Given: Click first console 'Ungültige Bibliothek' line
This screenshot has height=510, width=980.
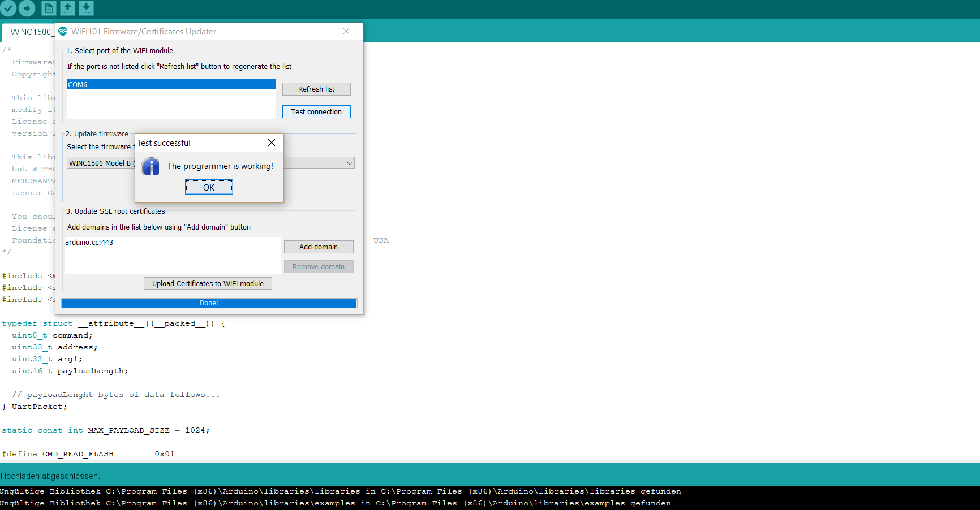Looking at the screenshot, I should tap(341, 491).
